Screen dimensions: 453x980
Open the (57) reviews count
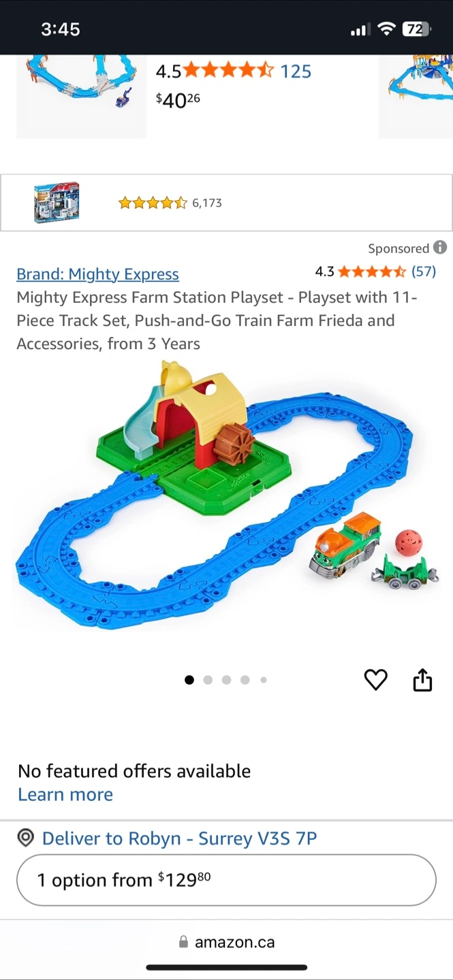coord(424,272)
